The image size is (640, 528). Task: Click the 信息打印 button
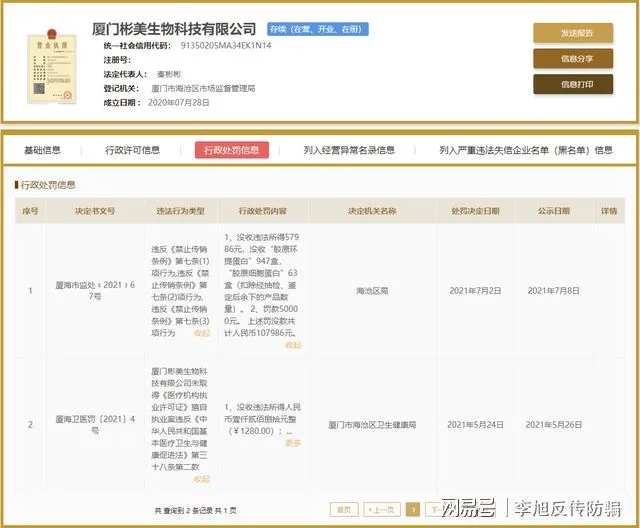coord(573,84)
